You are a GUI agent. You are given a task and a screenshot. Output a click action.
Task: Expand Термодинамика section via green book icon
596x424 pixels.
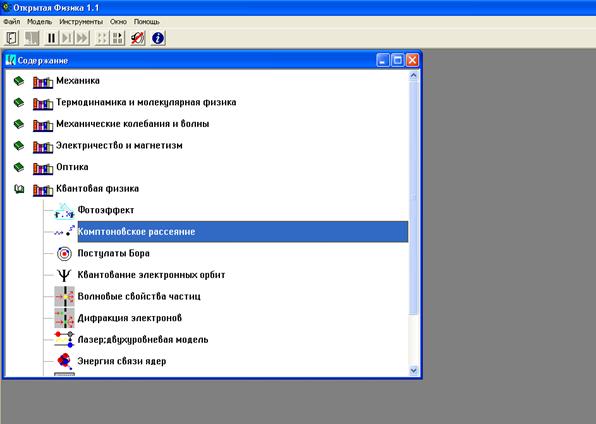pyautogui.click(x=19, y=103)
